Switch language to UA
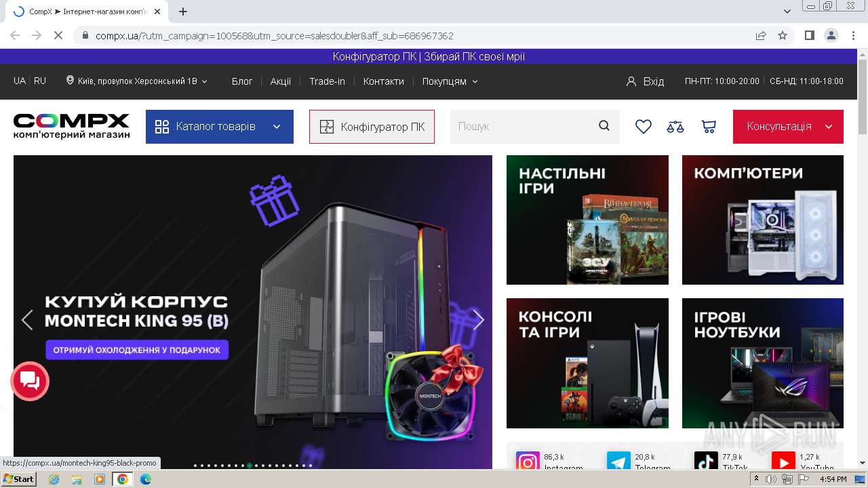Viewport: 868px width, 488px height. coord(20,81)
